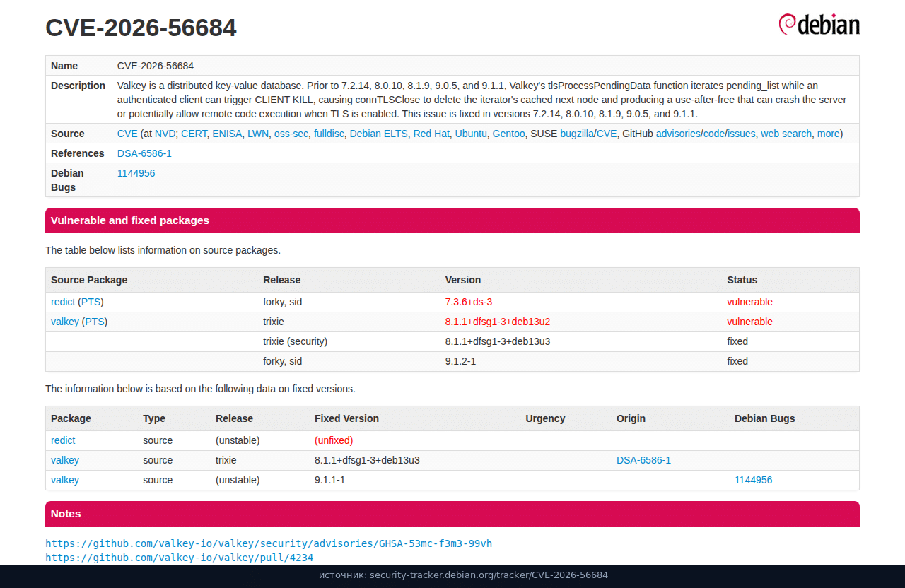Open the SUSE bugzilla link
The width and height of the screenshot is (905, 588).
coord(577,134)
